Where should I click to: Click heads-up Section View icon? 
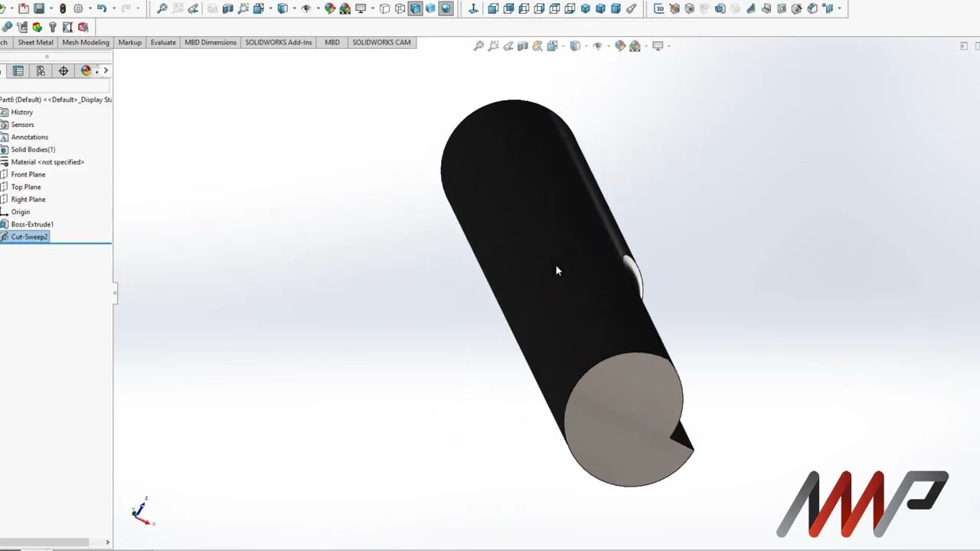523,46
